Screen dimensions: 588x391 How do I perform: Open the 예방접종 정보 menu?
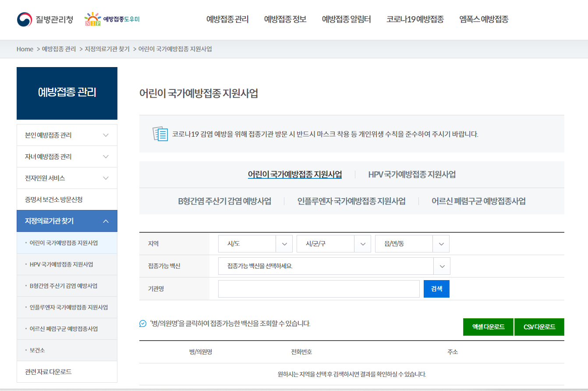[x=285, y=19]
